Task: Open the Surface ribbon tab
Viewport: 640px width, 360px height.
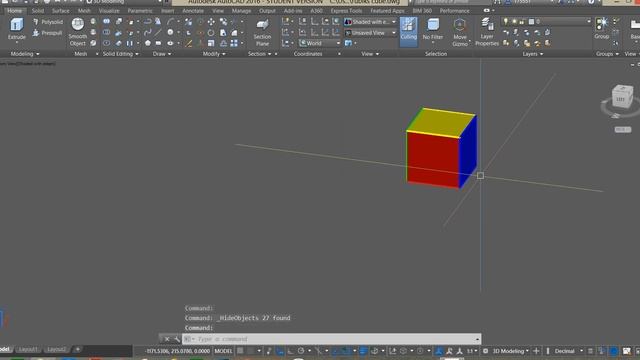Action: tap(60, 11)
